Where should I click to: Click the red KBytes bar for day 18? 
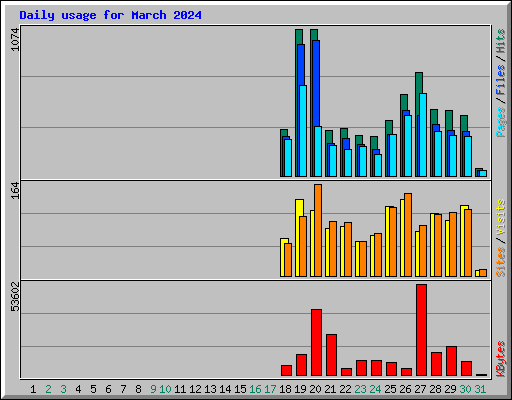coord(286,371)
